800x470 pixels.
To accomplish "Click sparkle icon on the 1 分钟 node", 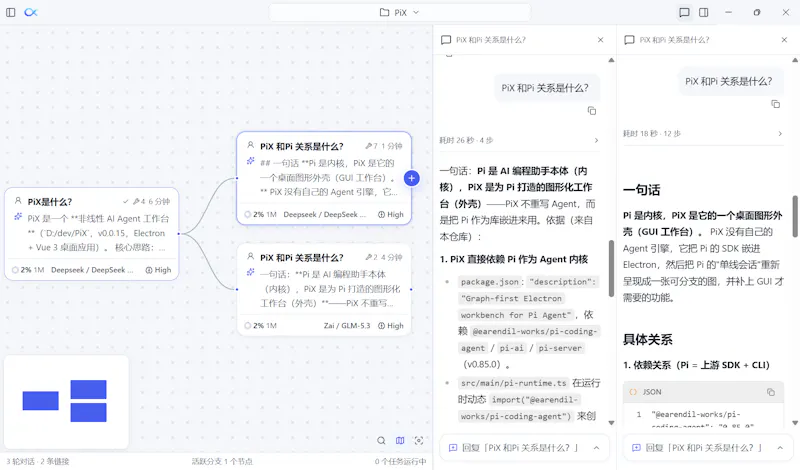I will (251, 161).
